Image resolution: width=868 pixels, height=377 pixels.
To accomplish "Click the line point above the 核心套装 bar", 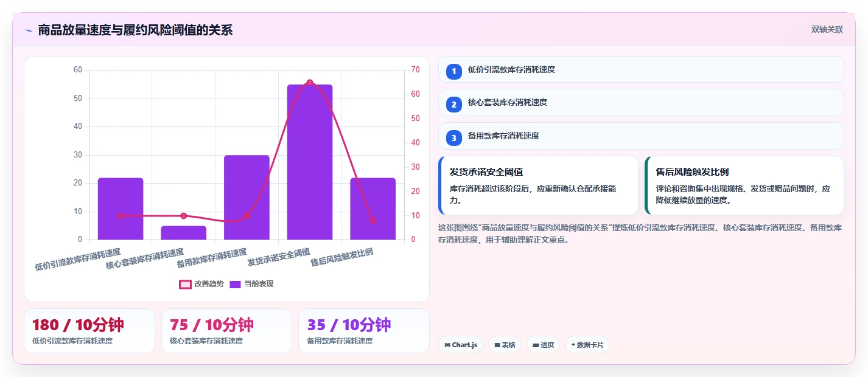I will [183, 216].
